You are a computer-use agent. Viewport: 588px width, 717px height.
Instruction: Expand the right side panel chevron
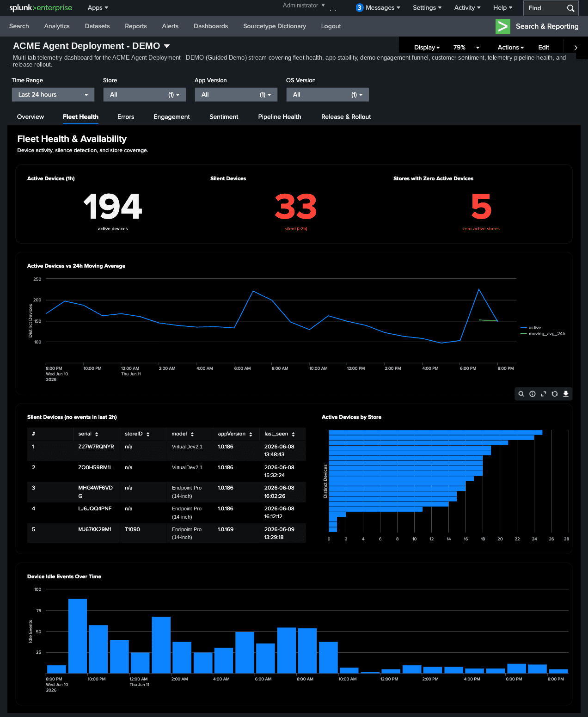click(576, 48)
